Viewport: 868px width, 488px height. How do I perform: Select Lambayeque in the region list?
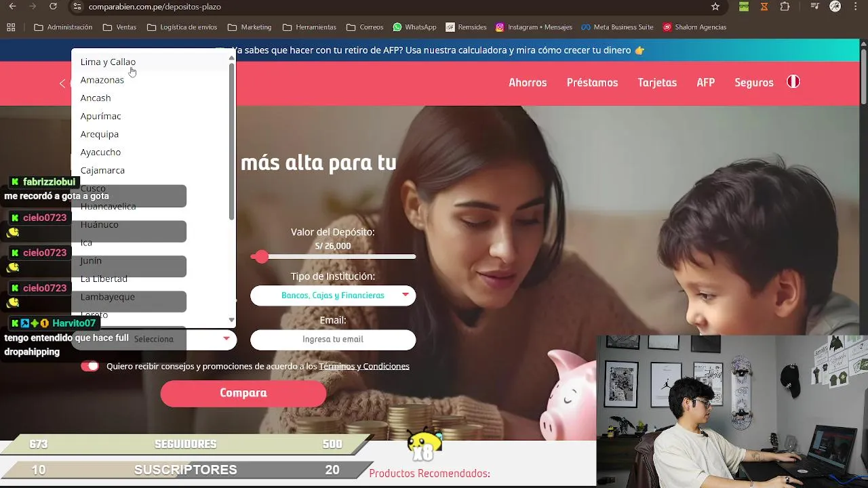point(150,297)
